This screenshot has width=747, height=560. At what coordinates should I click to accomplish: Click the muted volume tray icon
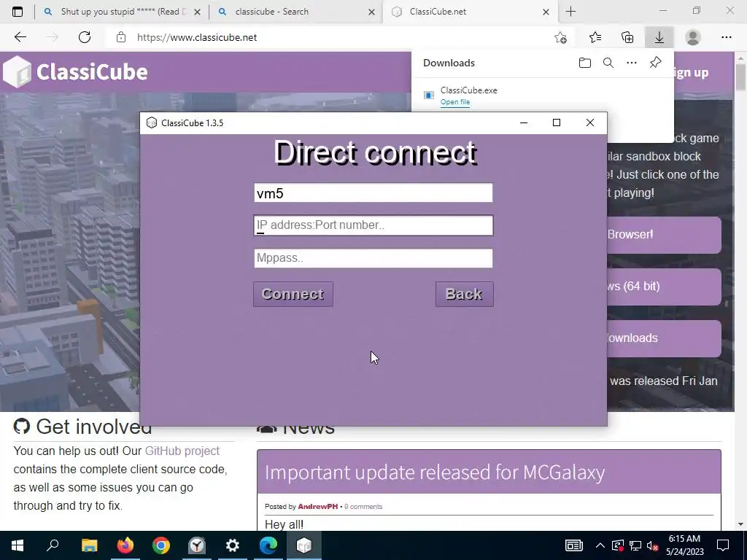(x=653, y=545)
